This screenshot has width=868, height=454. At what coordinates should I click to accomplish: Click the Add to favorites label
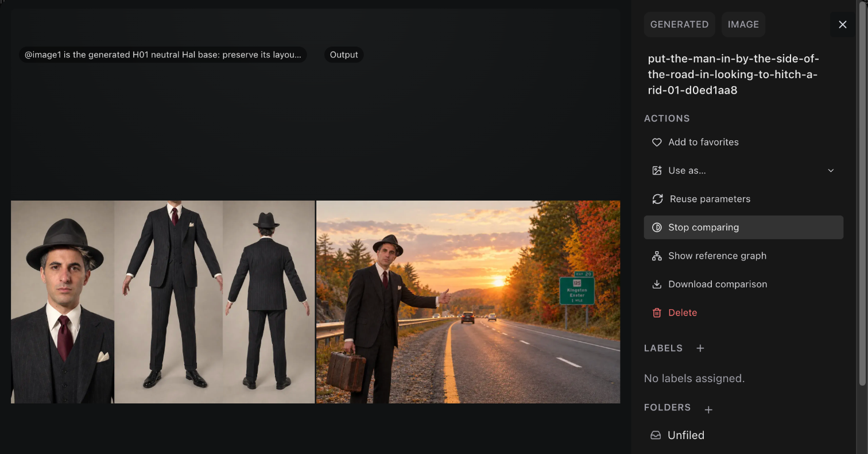703,142
